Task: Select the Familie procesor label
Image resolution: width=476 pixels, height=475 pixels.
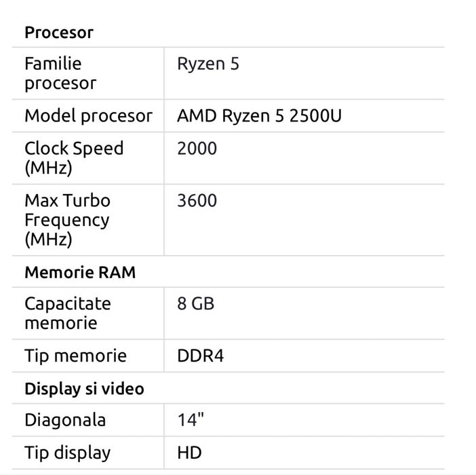Action: click(x=60, y=73)
